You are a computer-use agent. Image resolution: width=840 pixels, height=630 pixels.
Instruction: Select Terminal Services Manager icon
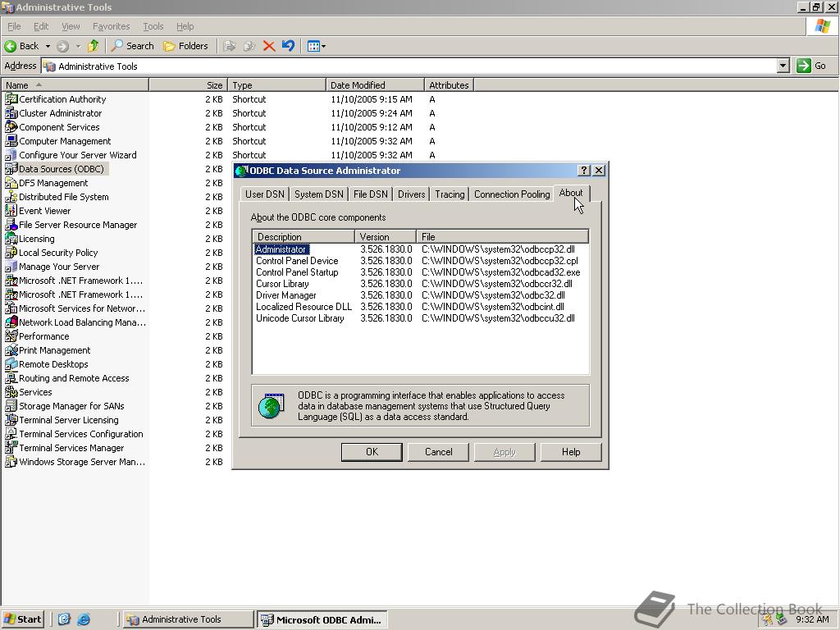pyautogui.click(x=11, y=447)
